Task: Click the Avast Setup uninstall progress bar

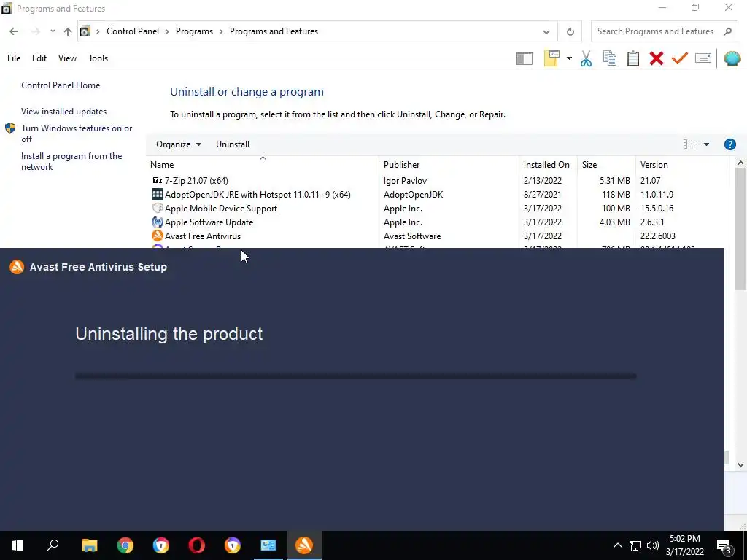Action: [x=355, y=376]
